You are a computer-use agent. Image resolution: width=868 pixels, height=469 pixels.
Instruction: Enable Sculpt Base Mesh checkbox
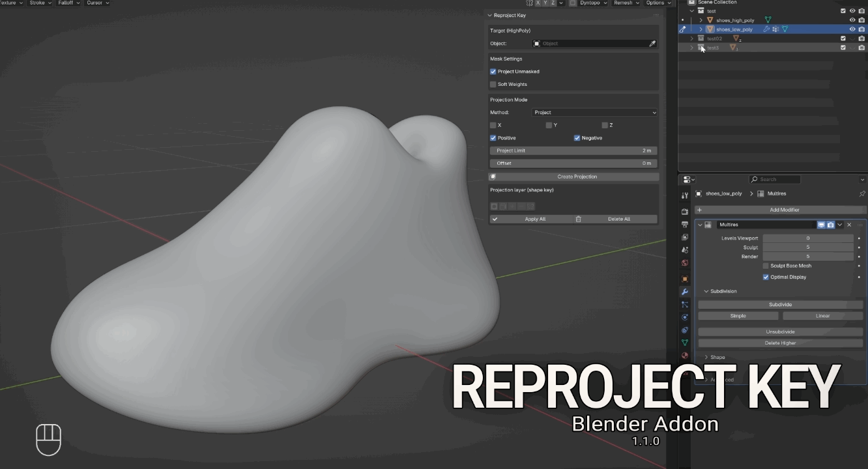point(766,266)
